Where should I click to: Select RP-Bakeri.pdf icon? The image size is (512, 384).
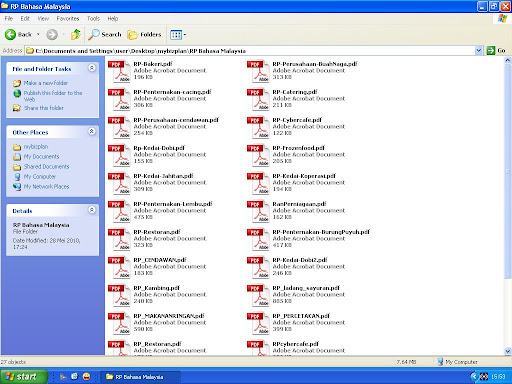[119, 71]
